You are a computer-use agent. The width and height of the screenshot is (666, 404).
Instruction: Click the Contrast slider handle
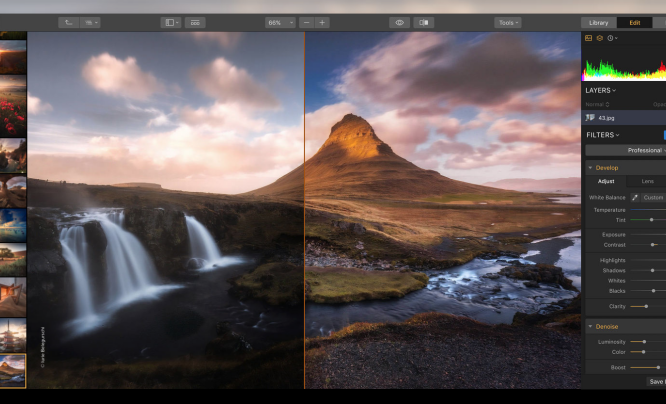pos(653,245)
